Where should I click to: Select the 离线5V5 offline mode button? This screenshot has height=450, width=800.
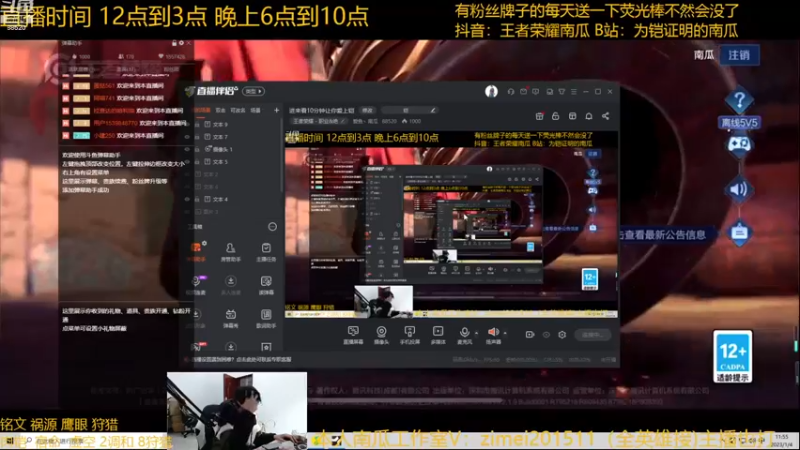(739, 122)
